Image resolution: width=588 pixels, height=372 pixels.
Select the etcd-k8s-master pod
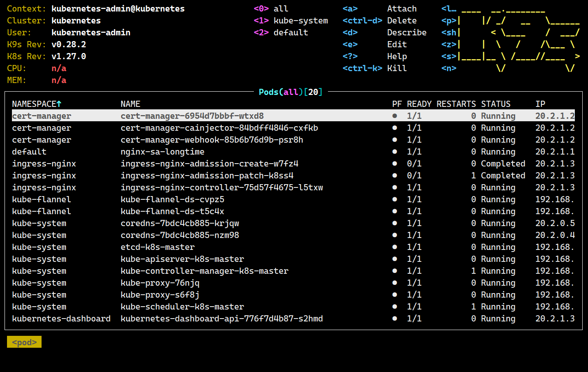click(x=293, y=247)
